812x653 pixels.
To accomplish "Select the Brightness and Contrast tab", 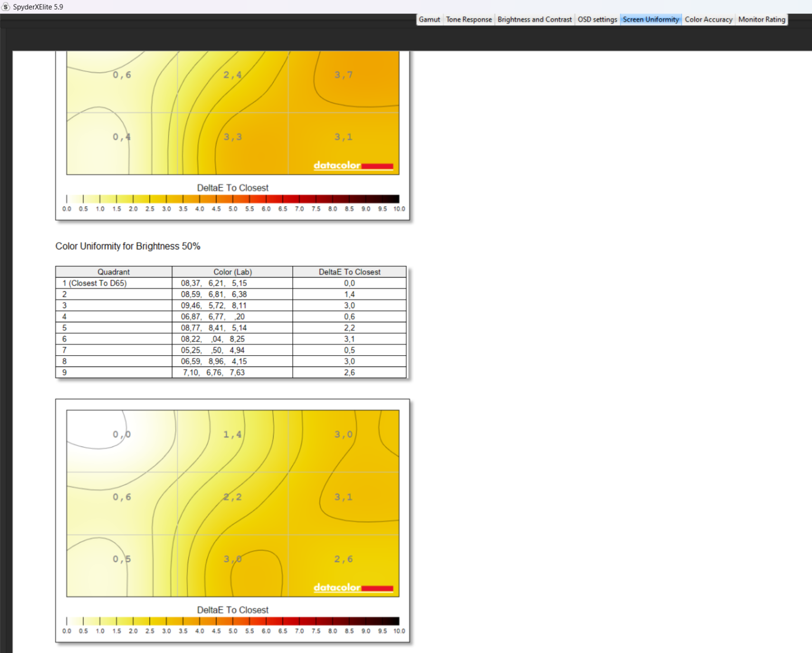I will point(534,19).
